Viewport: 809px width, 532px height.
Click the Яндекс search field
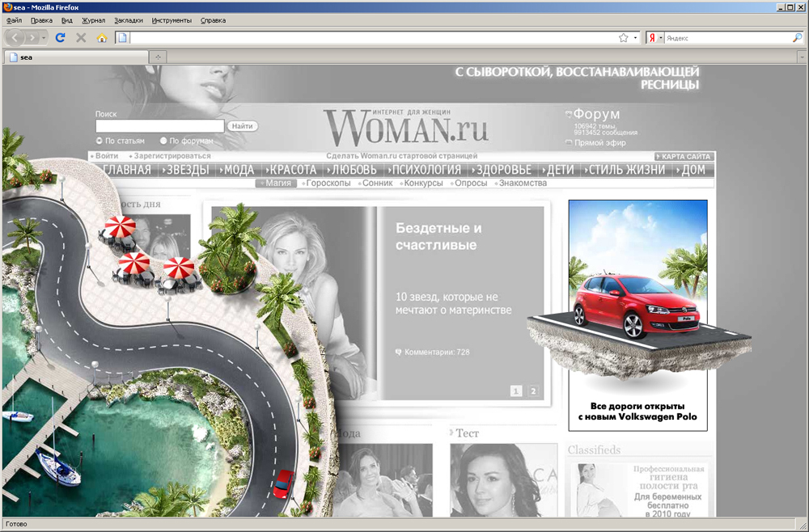(x=727, y=38)
